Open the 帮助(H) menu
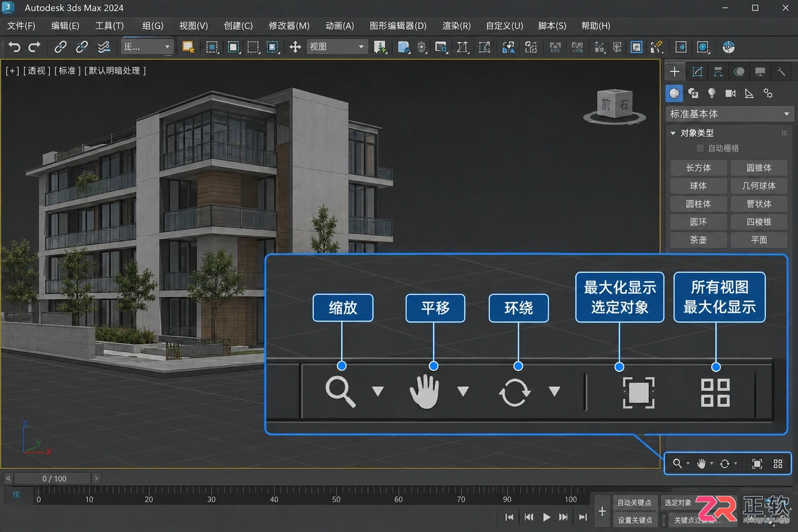This screenshot has width=798, height=532. point(596,25)
